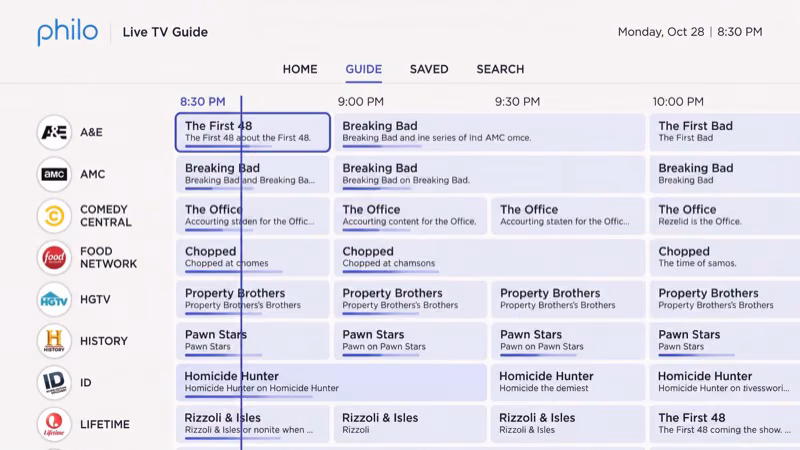Choose Breaking Bad on AMC at 8:30

[x=253, y=174]
